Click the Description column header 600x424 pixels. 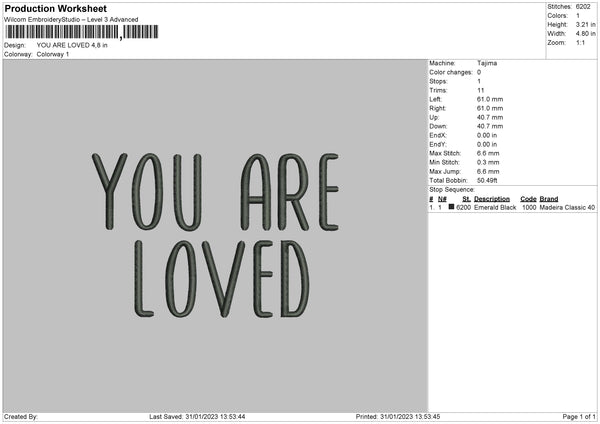492,199
